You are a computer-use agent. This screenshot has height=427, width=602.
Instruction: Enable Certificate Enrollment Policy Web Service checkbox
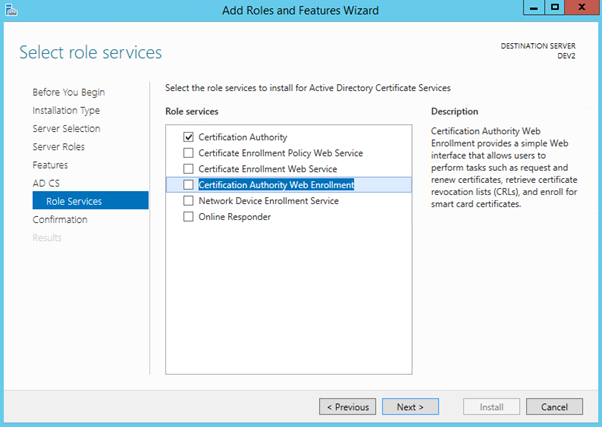(188, 153)
